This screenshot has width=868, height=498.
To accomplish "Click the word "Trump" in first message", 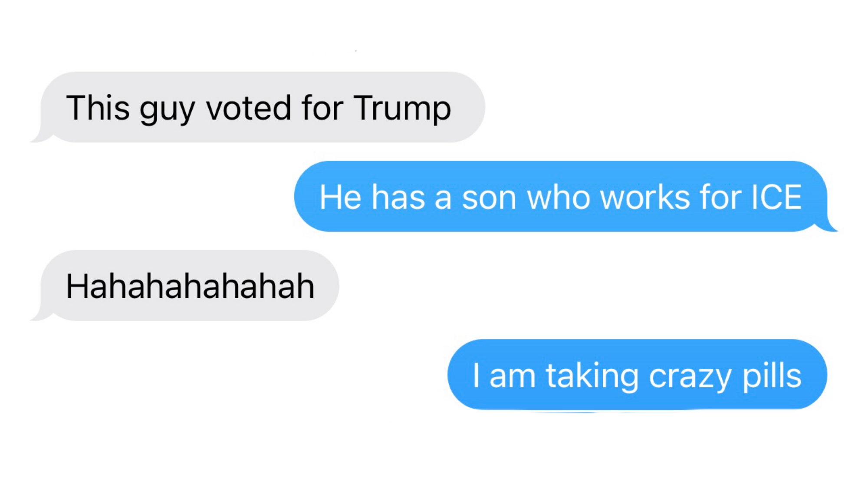I will pos(402,109).
